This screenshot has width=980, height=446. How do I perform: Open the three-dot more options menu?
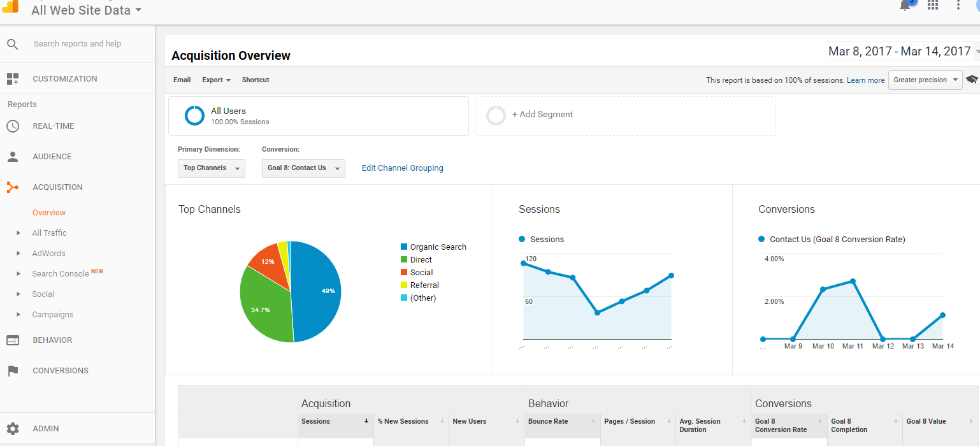pyautogui.click(x=958, y=5)
